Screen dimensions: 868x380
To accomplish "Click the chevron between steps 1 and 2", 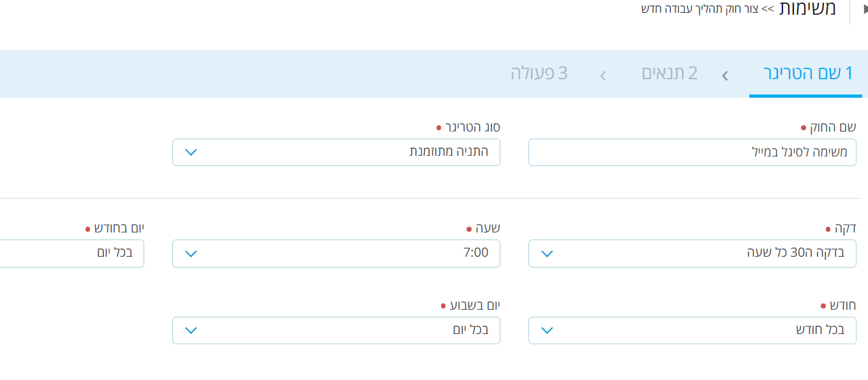I will (725, 76).
